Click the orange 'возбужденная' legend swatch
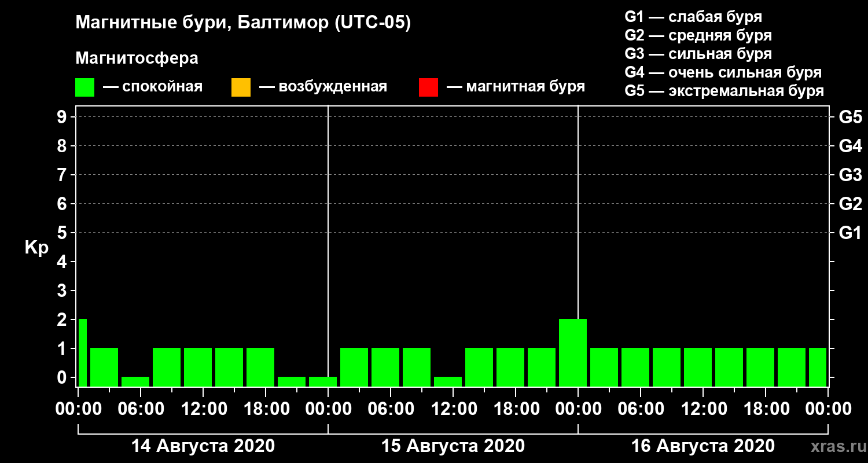Image resolution: width=868 pixels, height=463 pixels. 241,87
